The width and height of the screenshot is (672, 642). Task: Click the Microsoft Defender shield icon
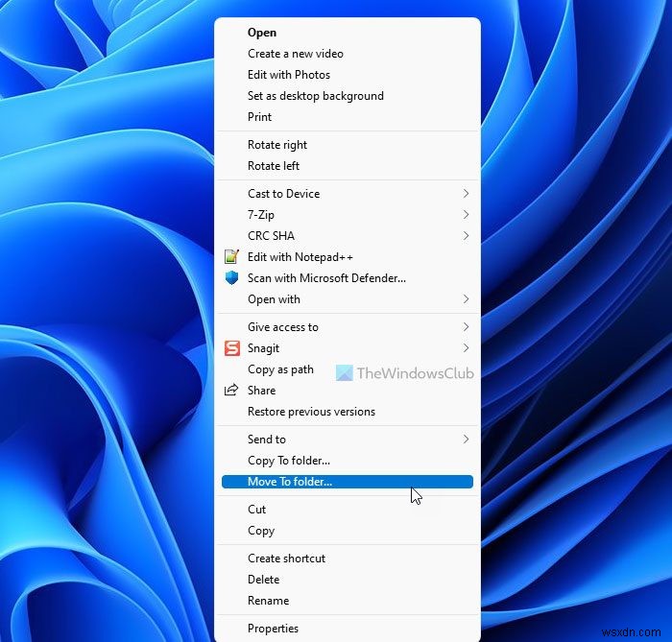[x=231, y=277]
